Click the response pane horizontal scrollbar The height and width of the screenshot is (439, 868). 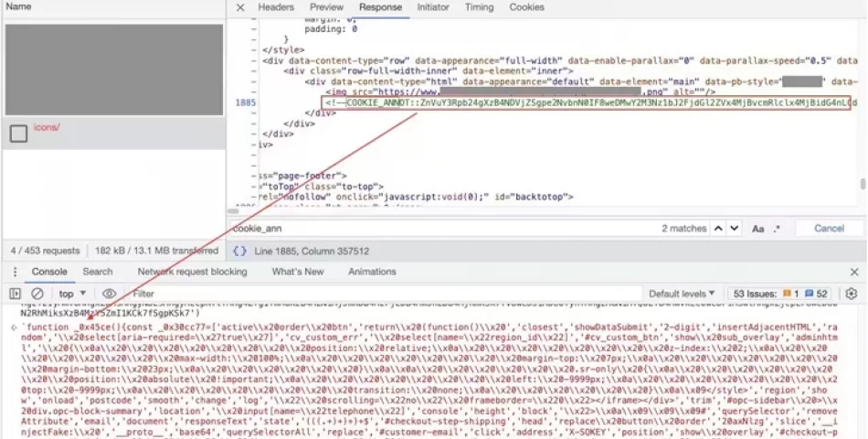point(234,211)
